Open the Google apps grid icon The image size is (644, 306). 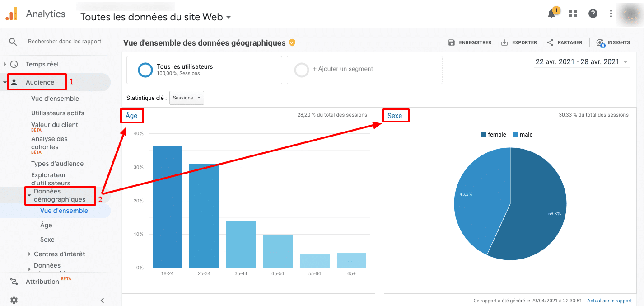click(x=573, y=14)
